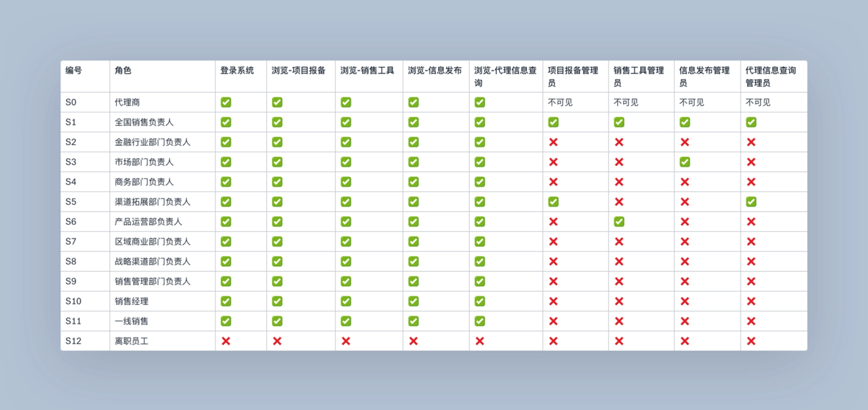Select the 浏览-代理信息查询 column header

505,76
